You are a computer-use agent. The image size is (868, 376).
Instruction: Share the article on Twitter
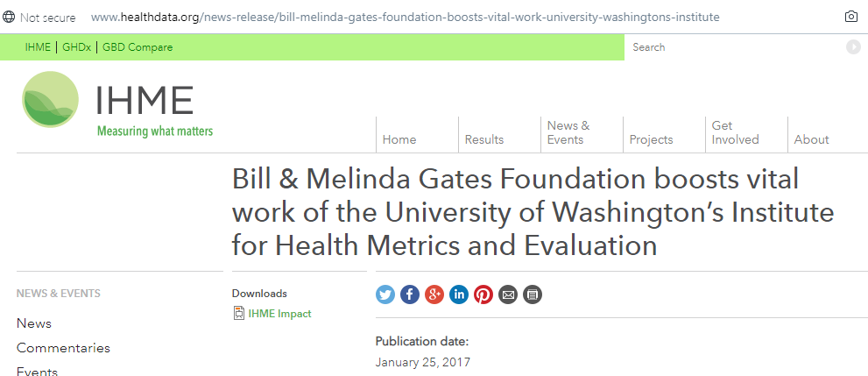(x=385, y=294)
